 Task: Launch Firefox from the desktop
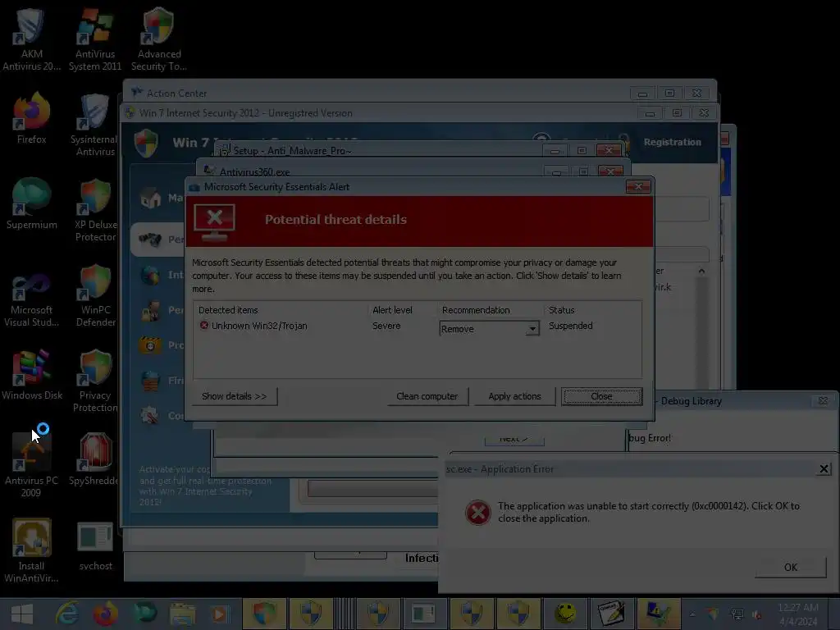click(x=31, y=118)
